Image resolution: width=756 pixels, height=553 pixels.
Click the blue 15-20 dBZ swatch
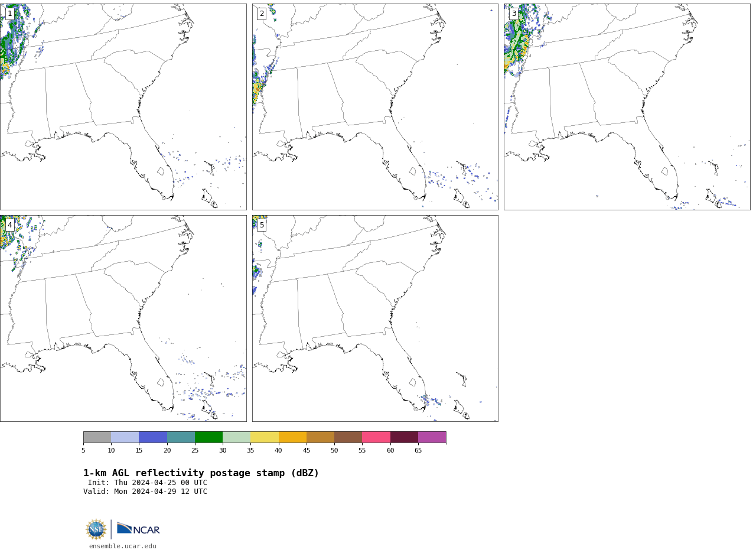[153, 437]
